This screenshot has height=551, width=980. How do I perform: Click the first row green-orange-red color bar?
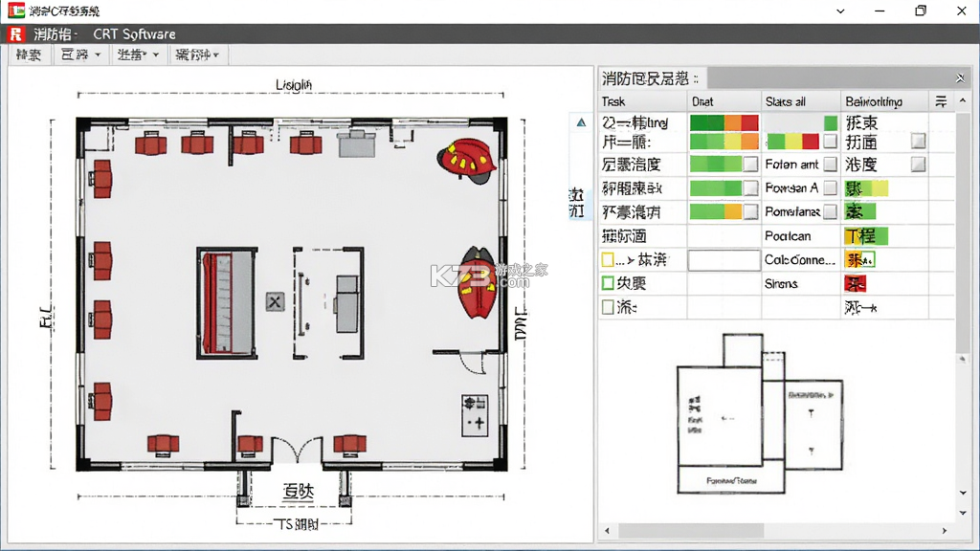point(724,122)
